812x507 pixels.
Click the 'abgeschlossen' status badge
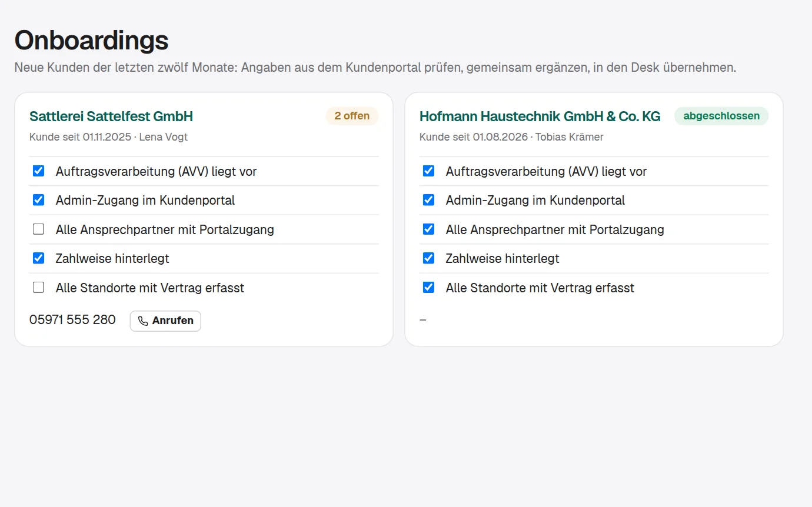(x=721, y=116)
